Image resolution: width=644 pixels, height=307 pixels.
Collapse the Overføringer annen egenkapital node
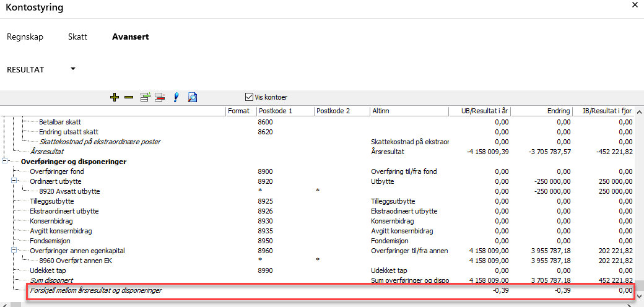coord(14,250)
